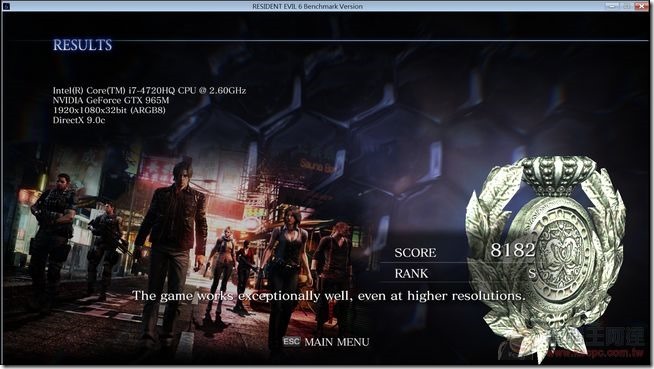Click the score value 8182
The height and width of the screenshot is (369, 654).
click(513, 250)
